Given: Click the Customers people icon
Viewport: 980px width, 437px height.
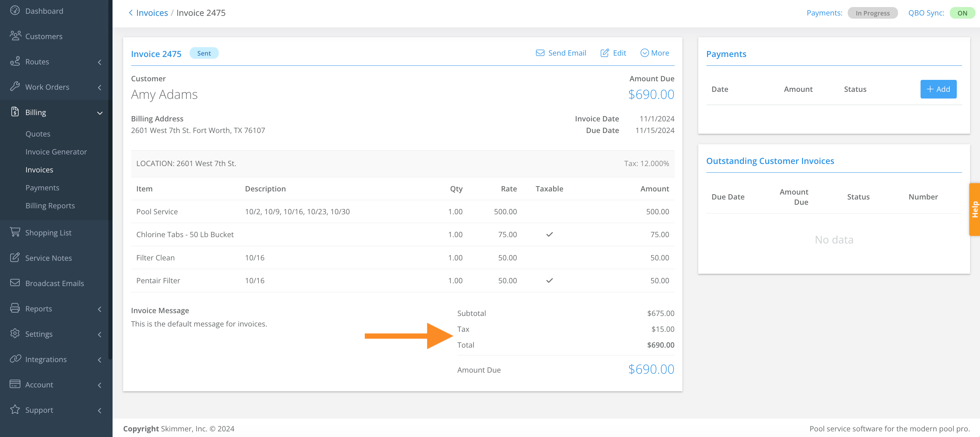Looking at the screenshot, I should coord(15,36).
